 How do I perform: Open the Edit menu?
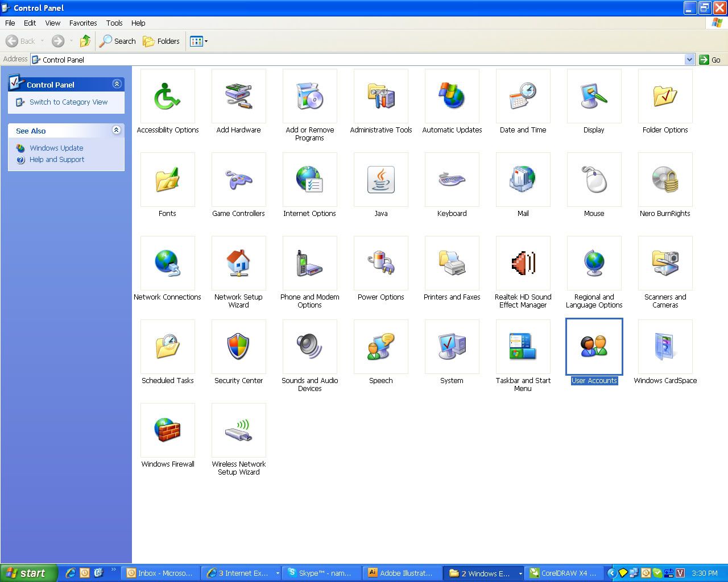click(x=30, y=23)
